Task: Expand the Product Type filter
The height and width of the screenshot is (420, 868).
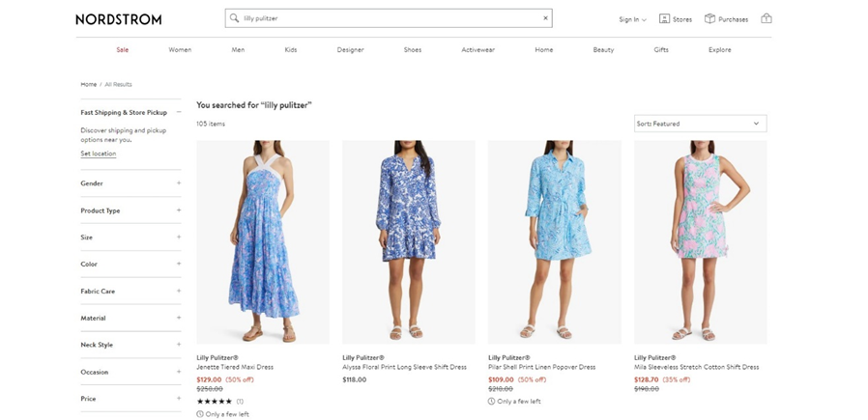Action: point(179,210)
